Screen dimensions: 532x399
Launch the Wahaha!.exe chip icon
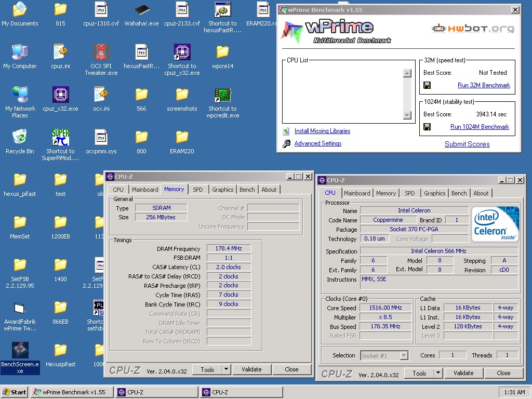(141, 9)
